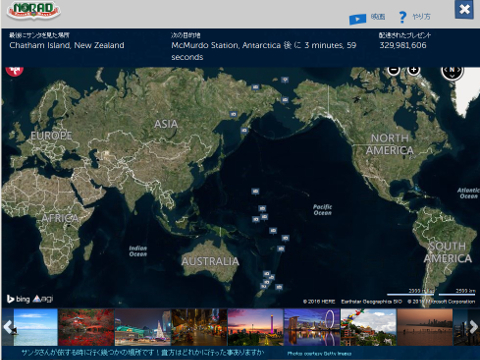This screenshot has width=480, height=360.
Task: Zoom in using the plus button
Action: pyautogui.click(x=414, y=70)
